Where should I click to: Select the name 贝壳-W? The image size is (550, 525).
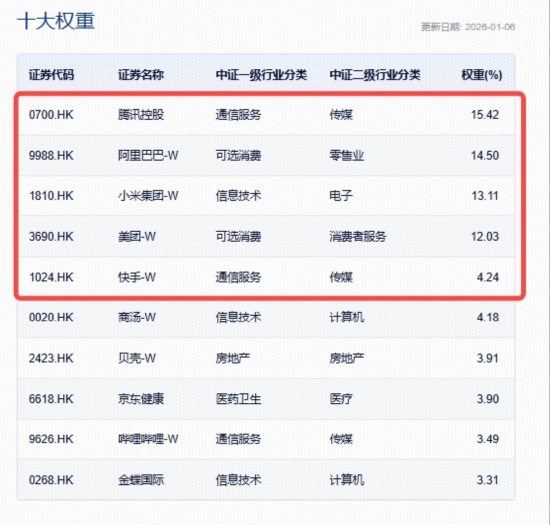137,358
